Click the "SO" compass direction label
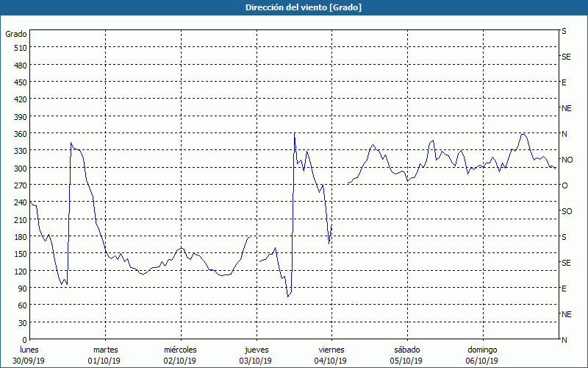588x368 pixels. [567, 212]
